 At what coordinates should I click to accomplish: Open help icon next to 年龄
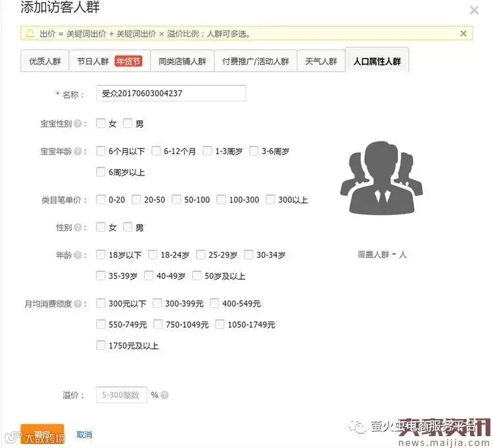78,255
